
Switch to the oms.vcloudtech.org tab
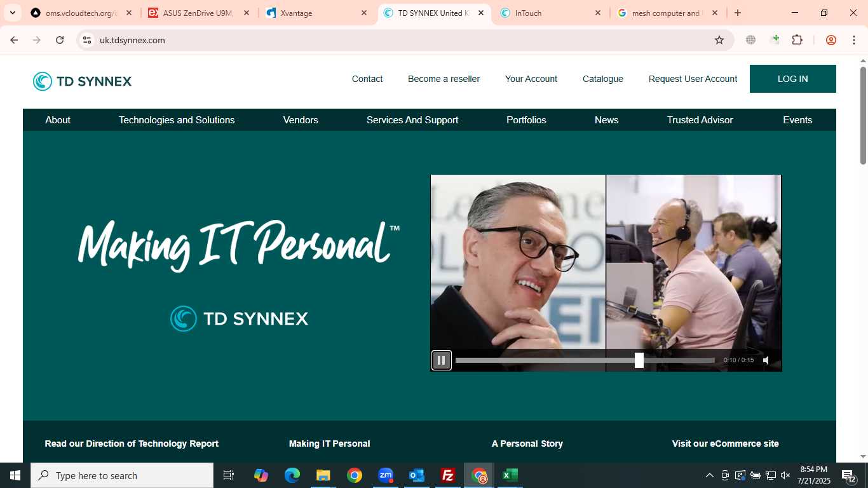coord(81,13)
